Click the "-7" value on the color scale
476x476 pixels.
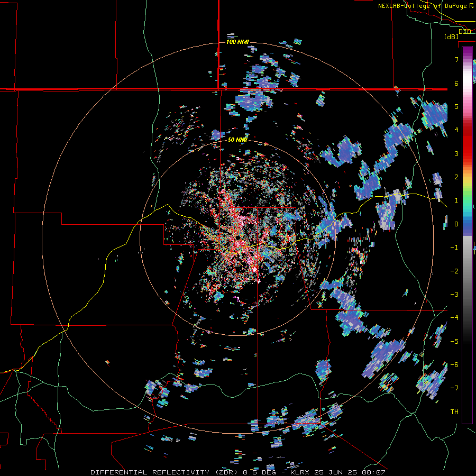(x=454, y=388)
